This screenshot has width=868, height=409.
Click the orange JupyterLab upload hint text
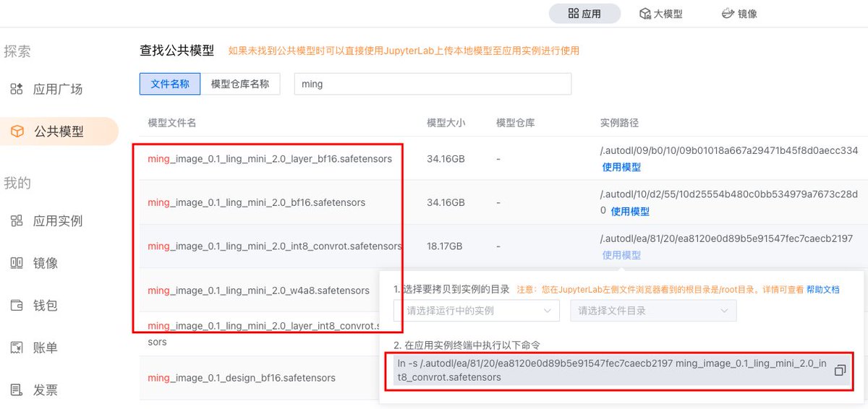pos(404,51)
